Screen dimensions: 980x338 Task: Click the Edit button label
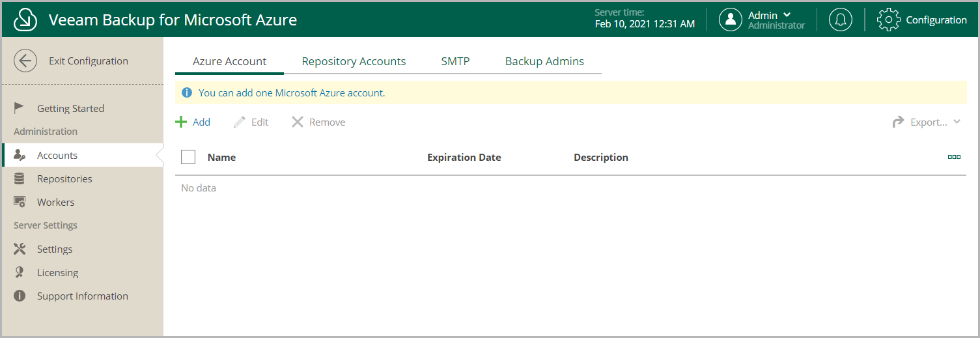pos(260,122)
